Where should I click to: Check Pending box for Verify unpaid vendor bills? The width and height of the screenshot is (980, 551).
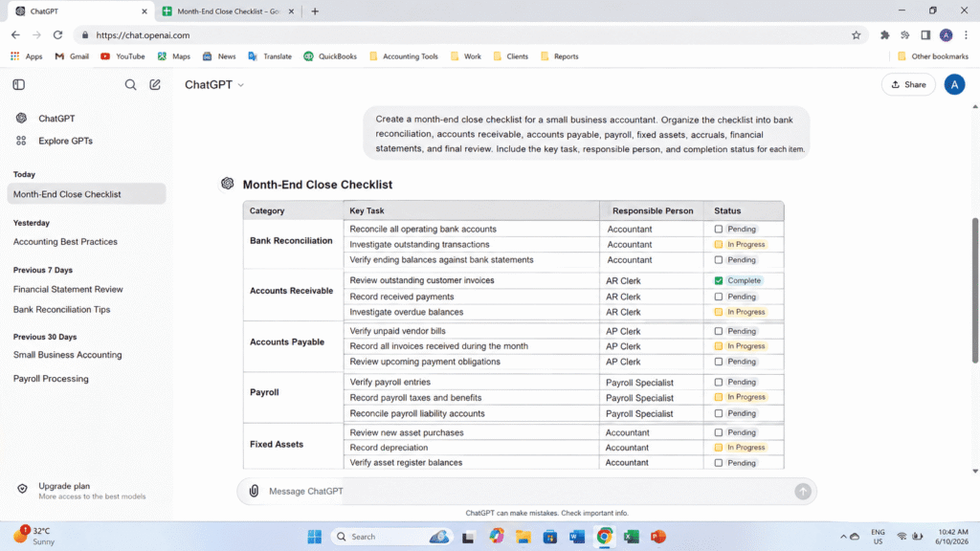point(718,331)
